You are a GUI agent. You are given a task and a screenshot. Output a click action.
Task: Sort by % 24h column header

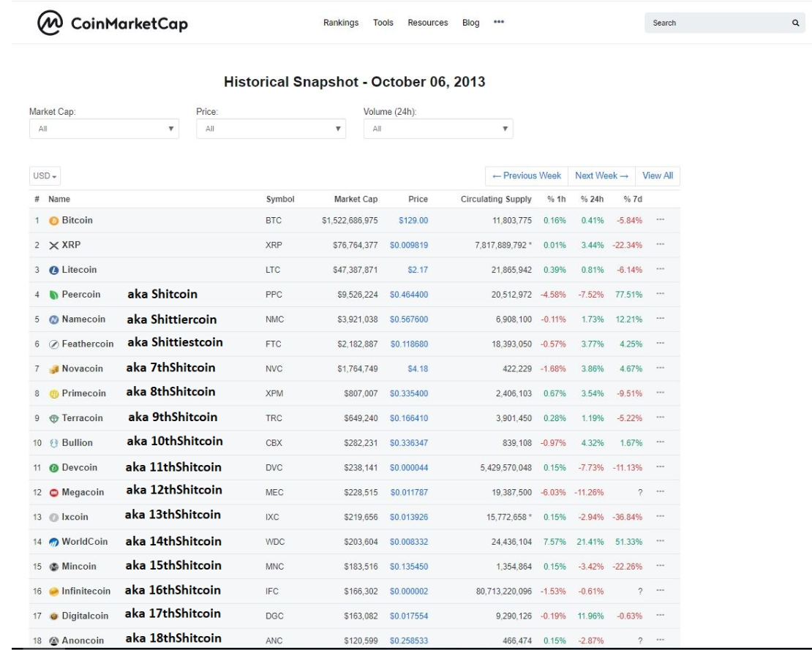pos(592,200)
